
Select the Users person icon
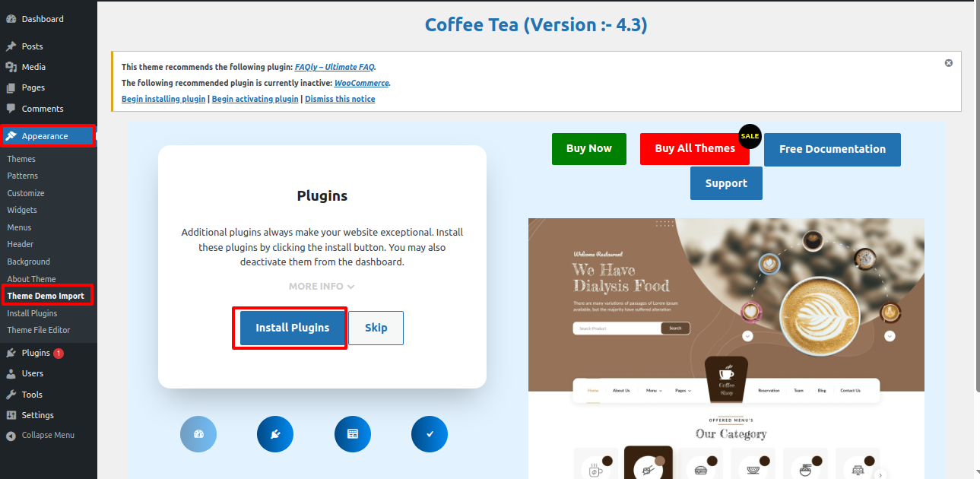click(11, 373)
